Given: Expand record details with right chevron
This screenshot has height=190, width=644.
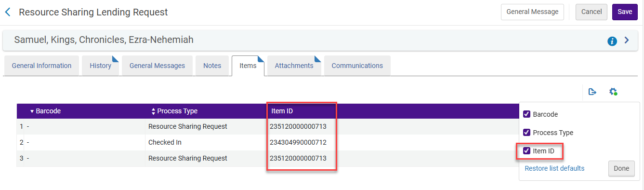Looking at the screenshot, I should pos(627,41).
